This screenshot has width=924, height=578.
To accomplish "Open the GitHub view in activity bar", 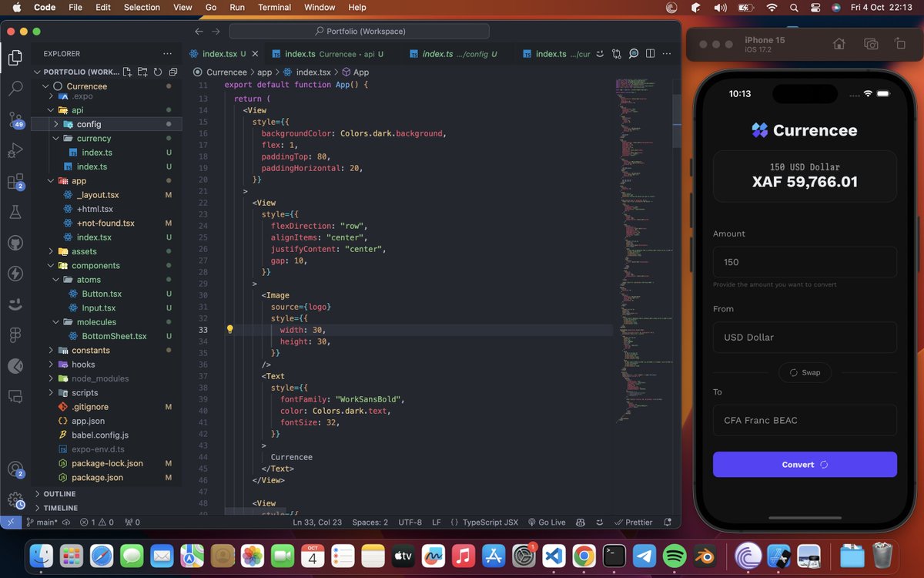I will point(15,243).
